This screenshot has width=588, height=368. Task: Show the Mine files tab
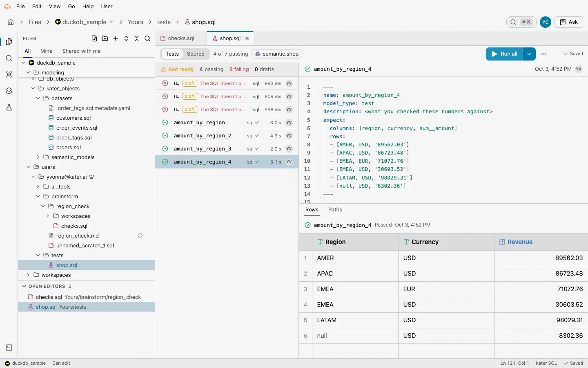point(47,51)
